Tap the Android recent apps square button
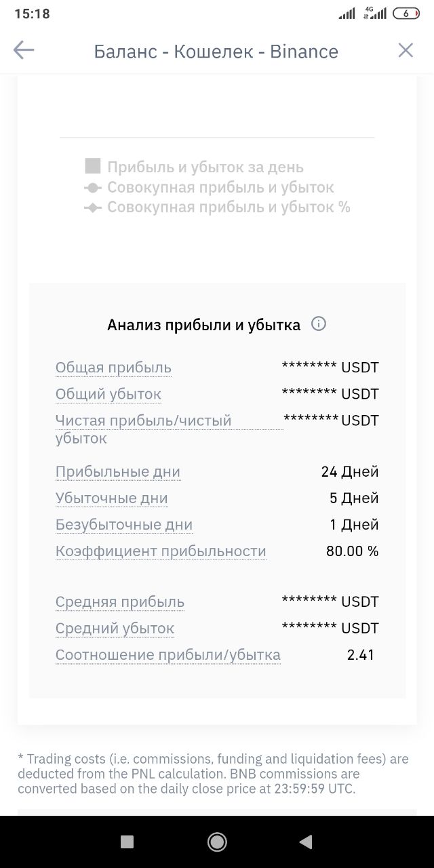This screenshot has width=434, height=868. click(x=127, y=842)
